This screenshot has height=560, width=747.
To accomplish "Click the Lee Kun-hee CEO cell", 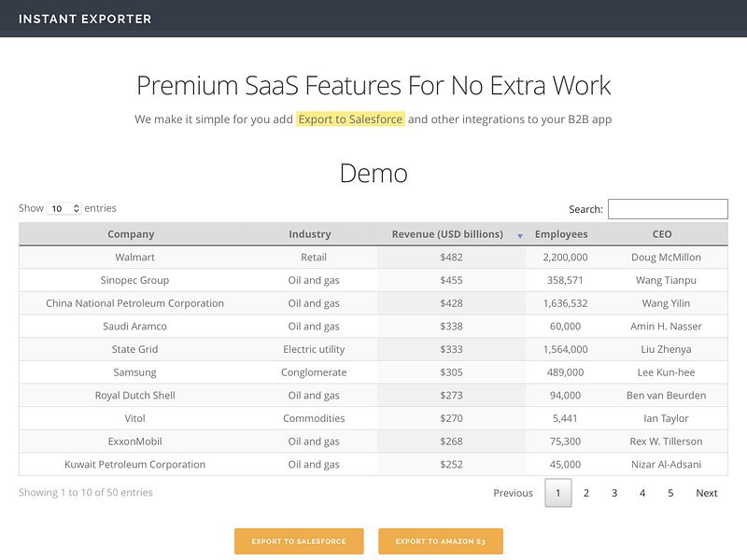I will [x=666, y=372].
